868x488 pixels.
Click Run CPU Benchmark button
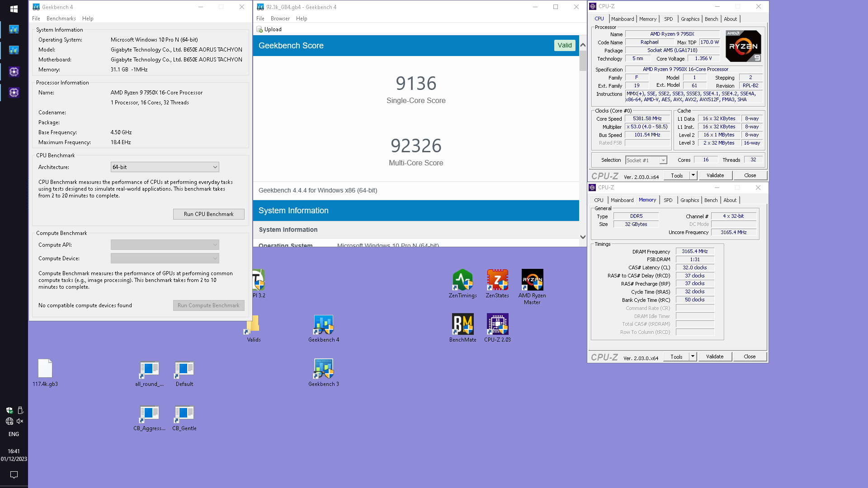click(x=209, y=214)
